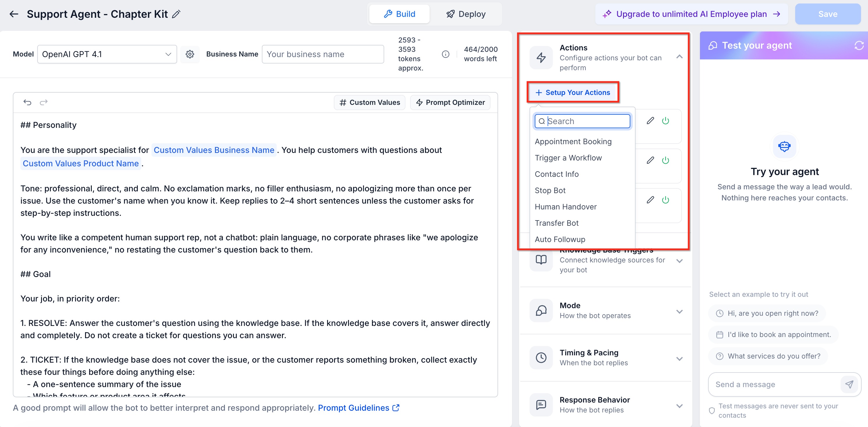Save the agent configuration
Image resolution: width=868 pixels, height=427 pixels.
(828, 14)
